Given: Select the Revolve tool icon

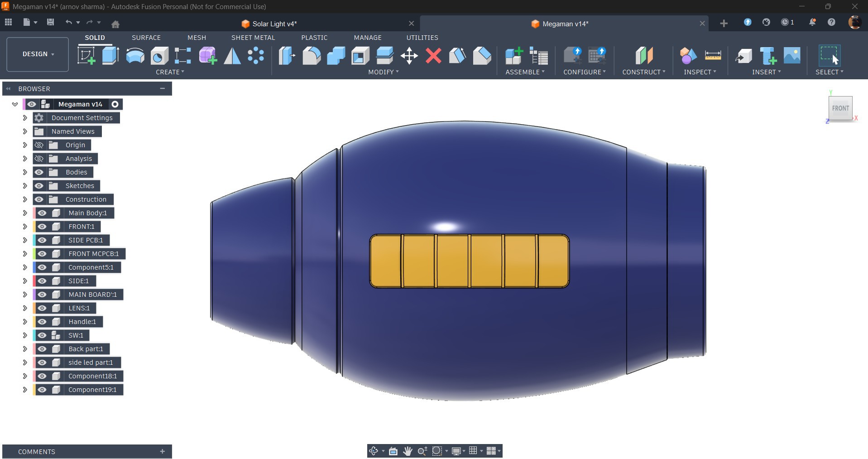Looking at the screenshot, I should [135, 56].
